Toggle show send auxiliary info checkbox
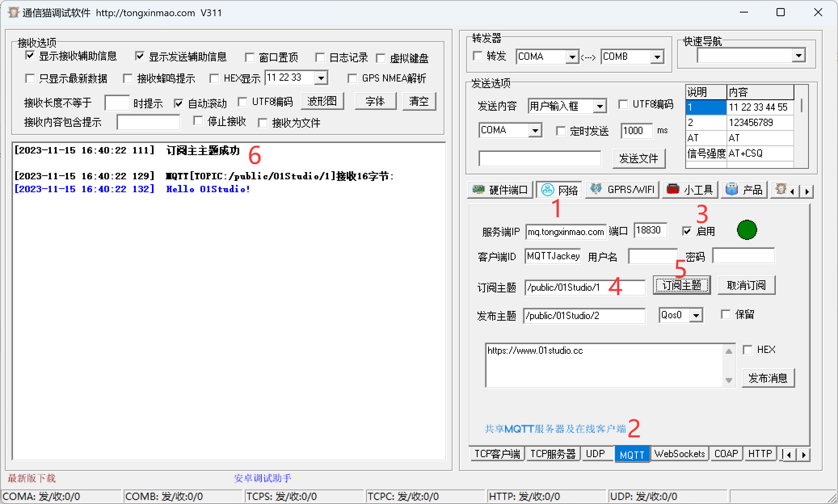The width and height of the screenshot is (838, 504). pos(140,56)
